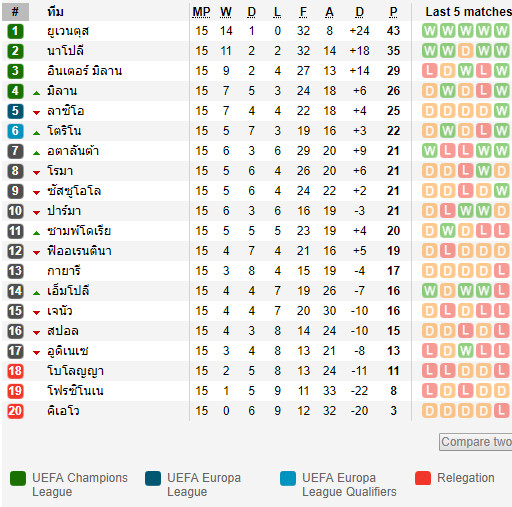Image resolution: width=512 pixels, height=507 pixels.
Task: Click red down arrow beside ลาซิโอ
Action: pyautogui.click(x=37, y=113)
